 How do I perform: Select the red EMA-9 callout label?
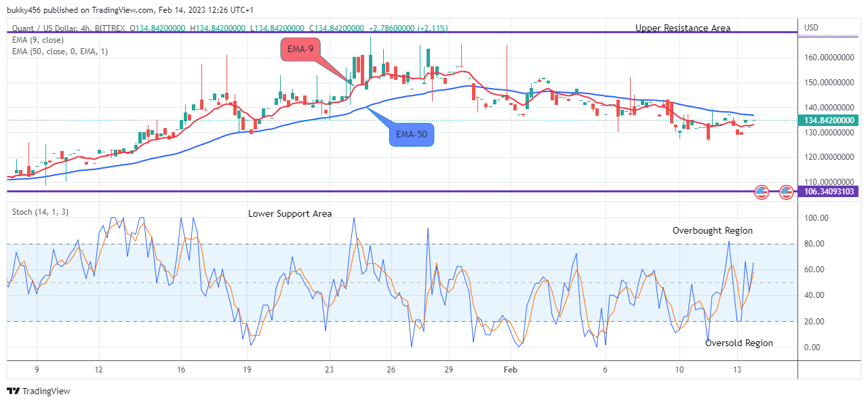click(299, 49)
